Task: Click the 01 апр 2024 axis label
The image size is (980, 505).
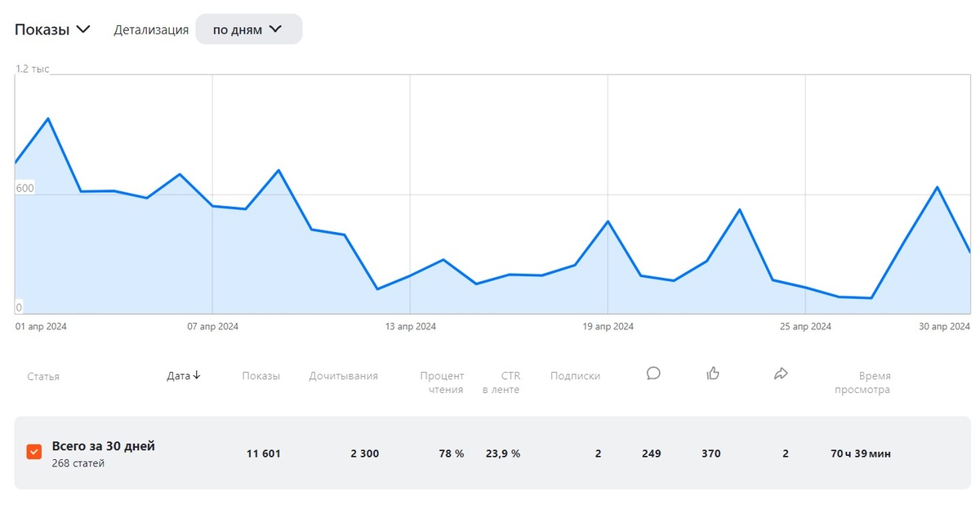Action: click(42, 326)
